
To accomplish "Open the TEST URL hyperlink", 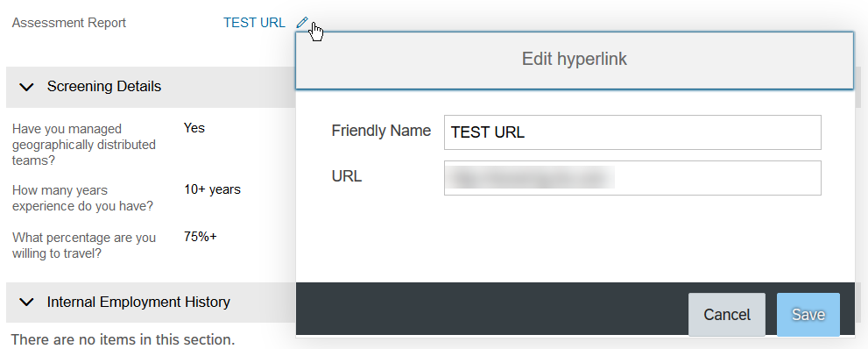I will 254,23.
